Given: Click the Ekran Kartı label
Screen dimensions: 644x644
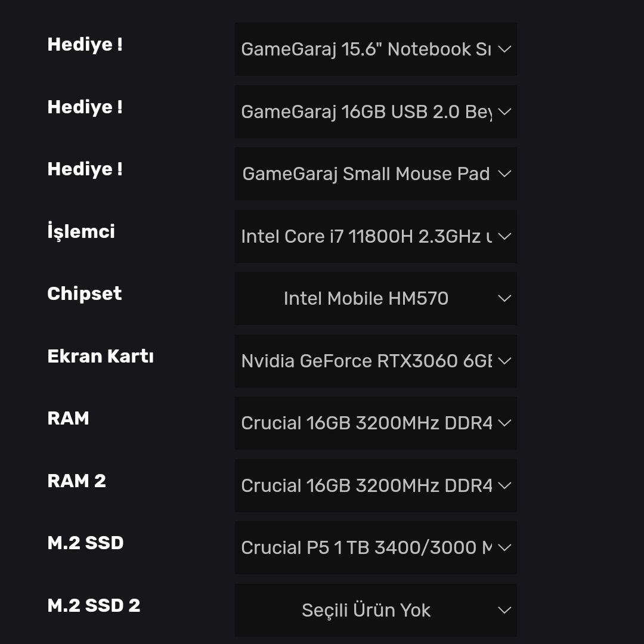Looking at the screenshot, I should [100, 357].
